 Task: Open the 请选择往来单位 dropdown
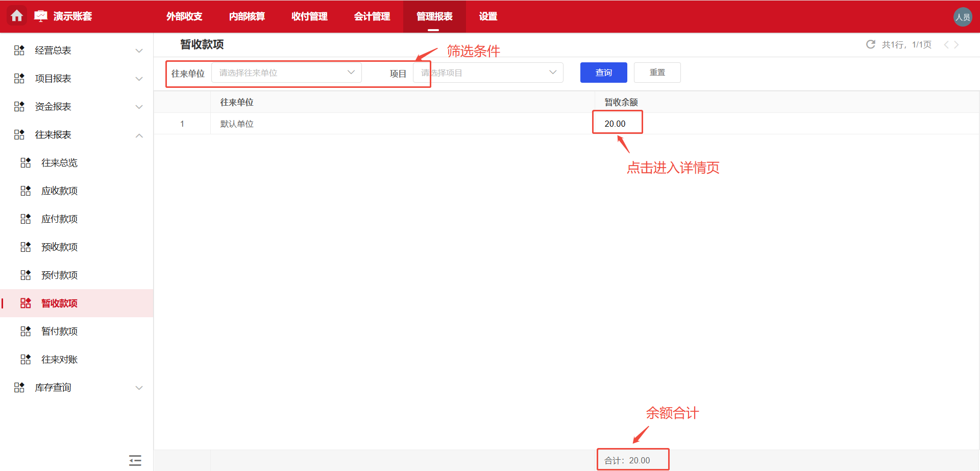[x=286, y=72]
